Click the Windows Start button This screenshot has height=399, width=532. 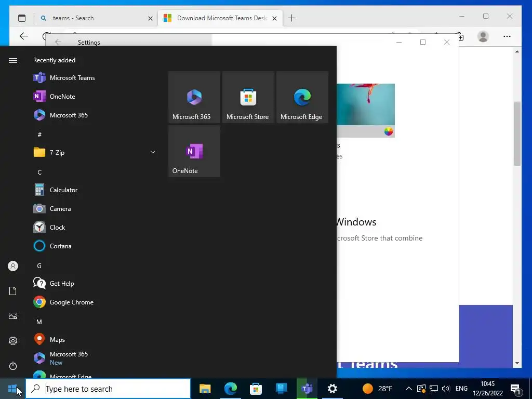(12, 389)
